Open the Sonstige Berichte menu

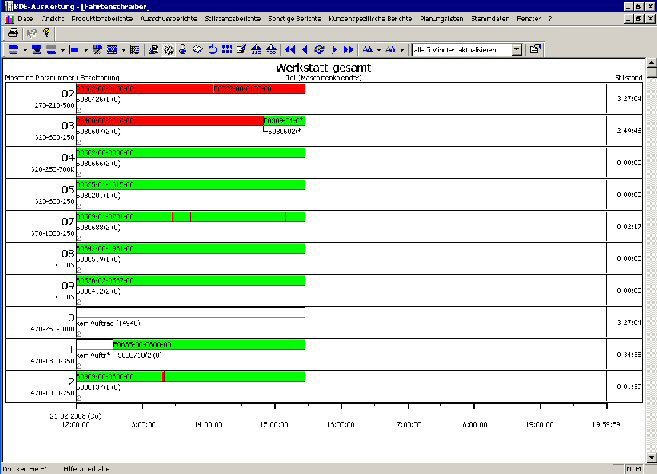tap(295, 18)
